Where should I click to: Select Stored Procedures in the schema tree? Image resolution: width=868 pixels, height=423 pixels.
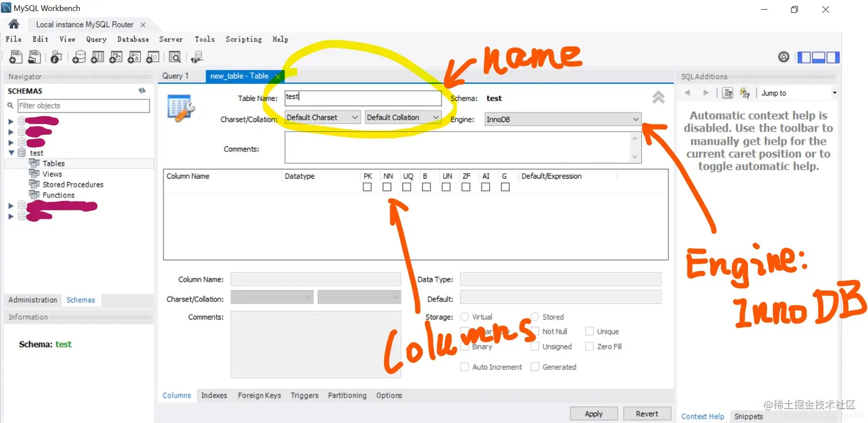click(x=73, y=184)
